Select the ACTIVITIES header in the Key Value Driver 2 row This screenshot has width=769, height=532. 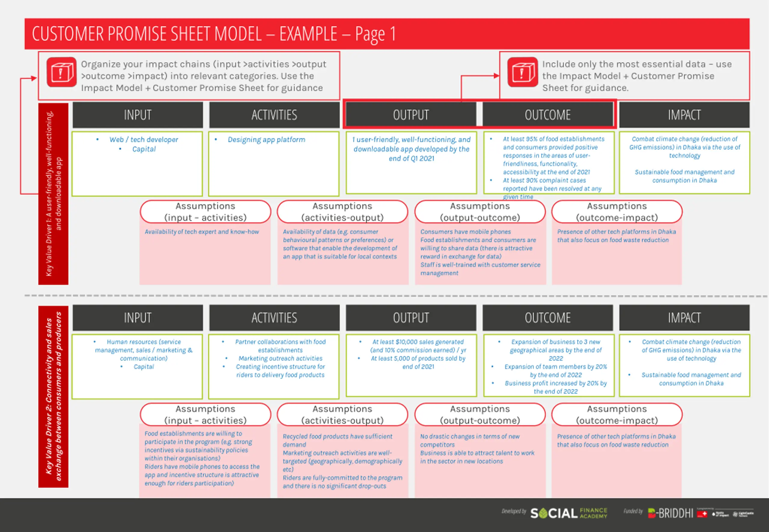click(274, 318)
